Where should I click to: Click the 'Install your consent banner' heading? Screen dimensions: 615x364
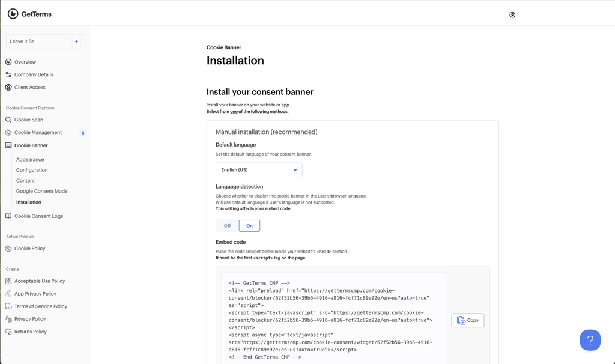tap(259, 92)
